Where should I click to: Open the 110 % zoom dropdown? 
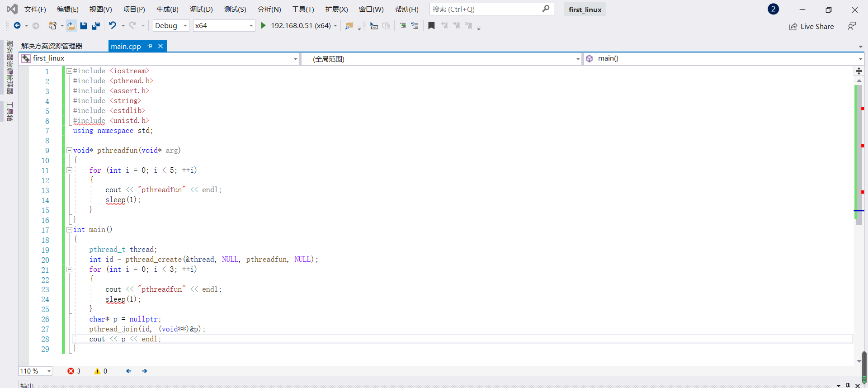pos(35,371)
